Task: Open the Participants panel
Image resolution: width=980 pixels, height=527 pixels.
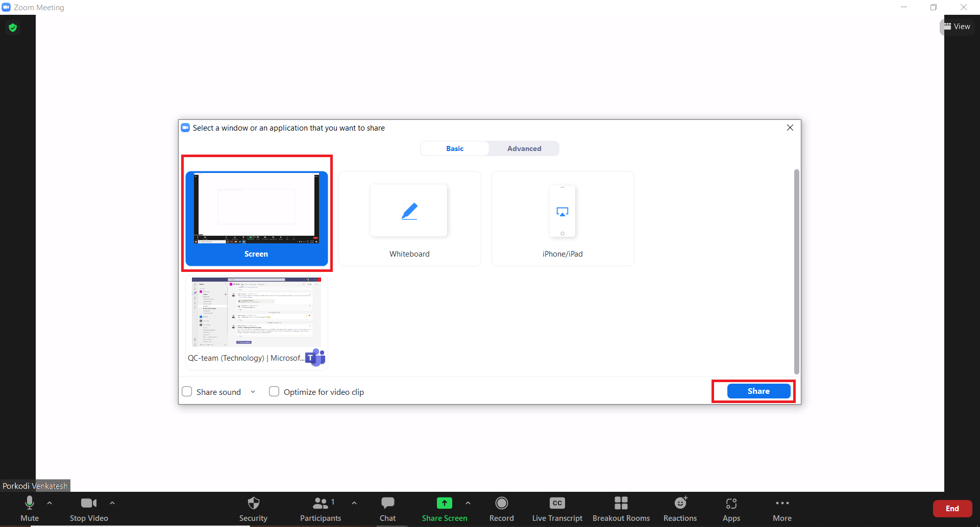Action: coord(321,509)
